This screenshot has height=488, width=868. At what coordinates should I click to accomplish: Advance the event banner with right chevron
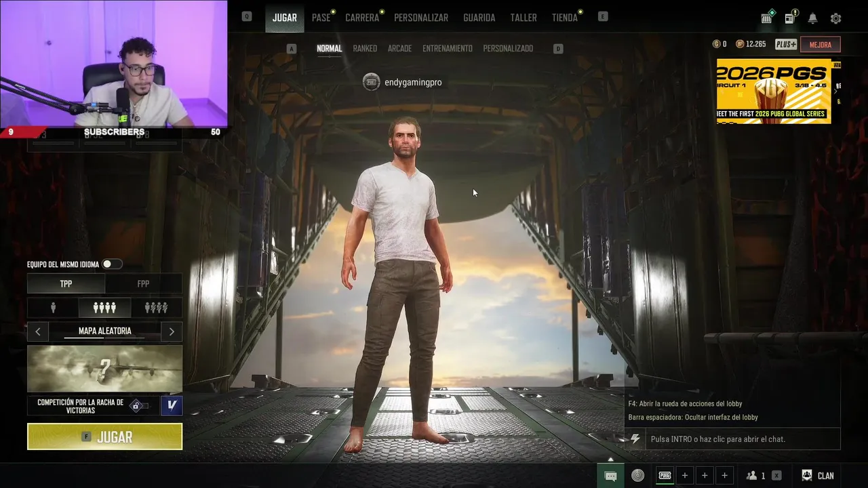(x=836, y=91)
